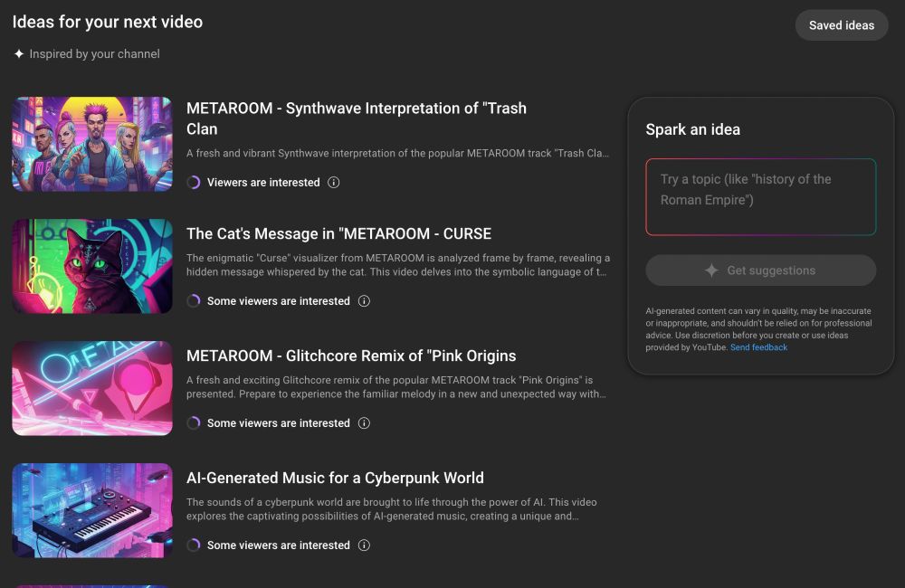Open 'The Cat's Message in METAROOM - CURSE' title
The image size is (905, 588).
point(338,233)
